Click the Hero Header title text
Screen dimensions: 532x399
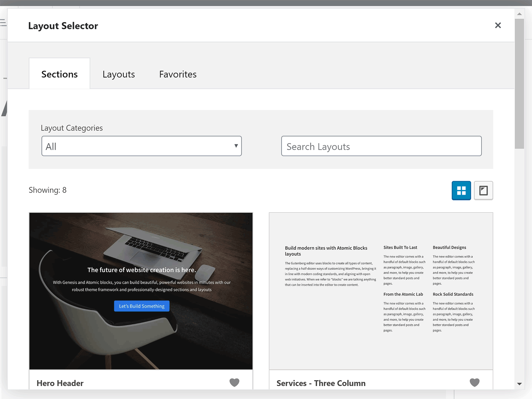(x=60, y=383)
